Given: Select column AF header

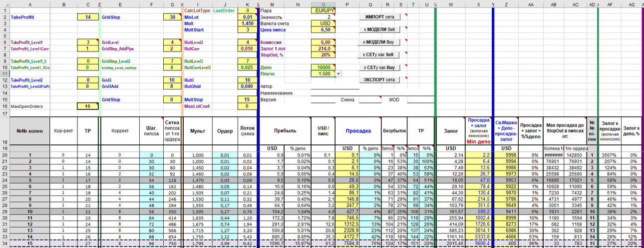Looking at the screenshot, I should 610,4.
